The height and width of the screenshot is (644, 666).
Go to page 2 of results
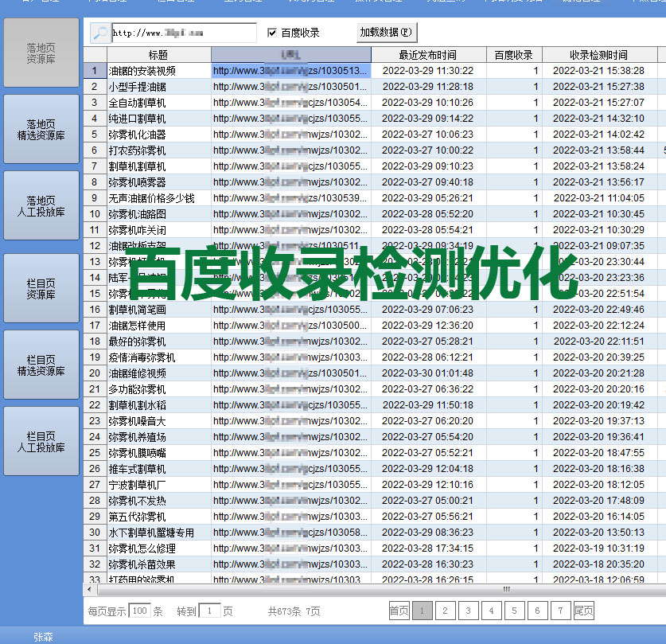click(x=446, y=611)
